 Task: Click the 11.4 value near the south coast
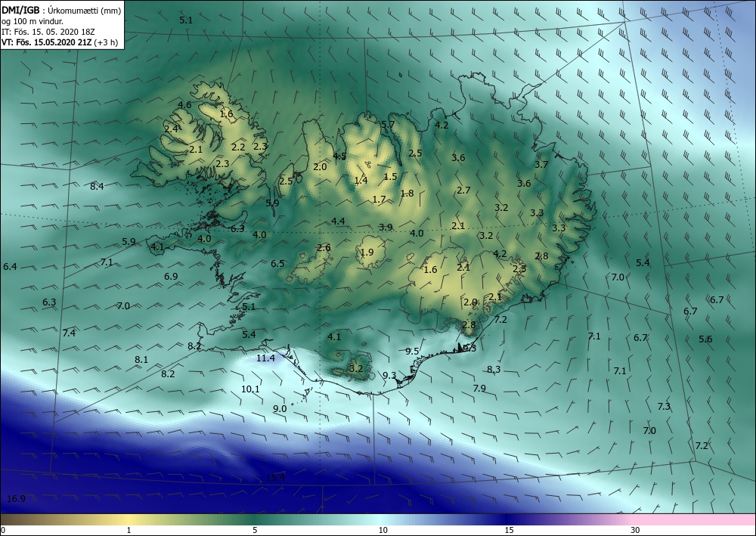[x=265, y=358]
